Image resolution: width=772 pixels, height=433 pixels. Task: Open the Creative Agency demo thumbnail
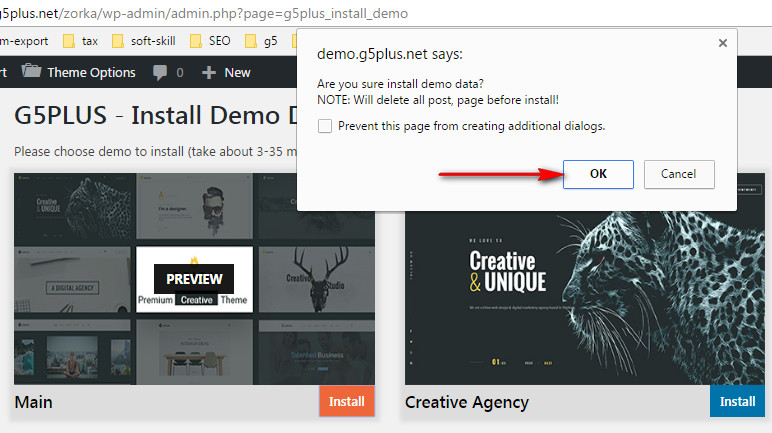(585, 298)
